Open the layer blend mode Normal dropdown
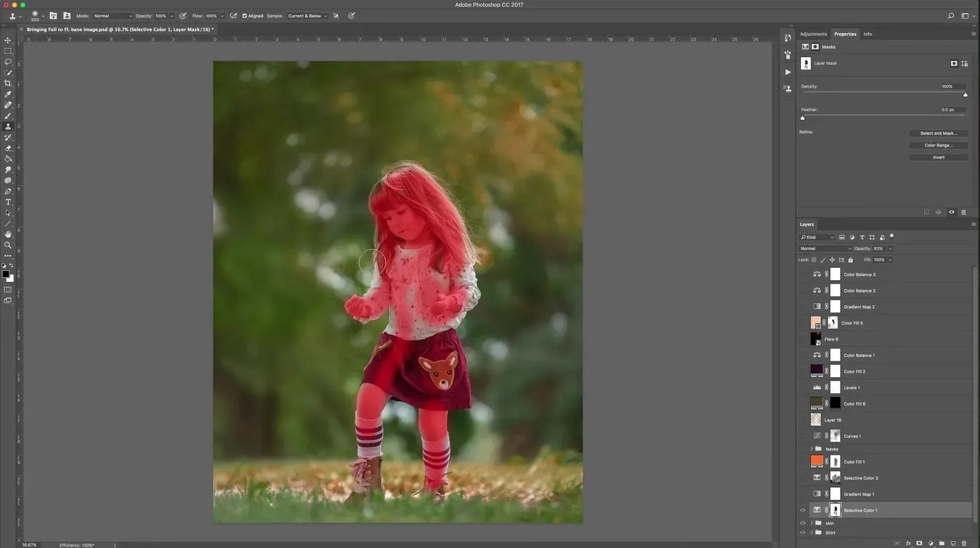This screenshot has height=548, width=980. coord(825,249)
